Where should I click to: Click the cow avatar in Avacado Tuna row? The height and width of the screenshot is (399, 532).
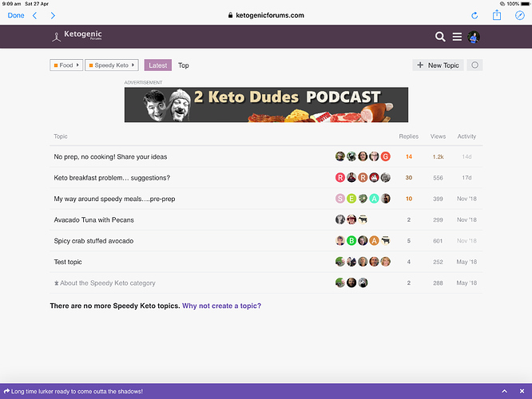(x=363, y=219)
